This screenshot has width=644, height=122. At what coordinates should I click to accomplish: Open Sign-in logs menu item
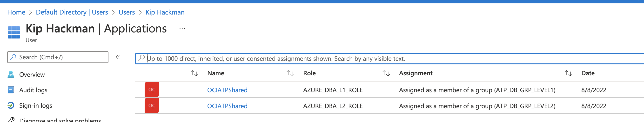coord(35,106)
